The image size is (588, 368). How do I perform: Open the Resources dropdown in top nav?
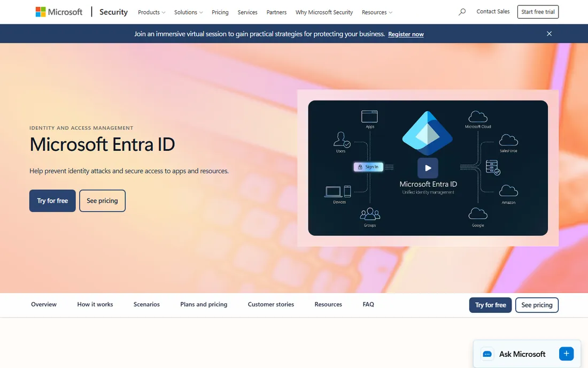point(377,12)
